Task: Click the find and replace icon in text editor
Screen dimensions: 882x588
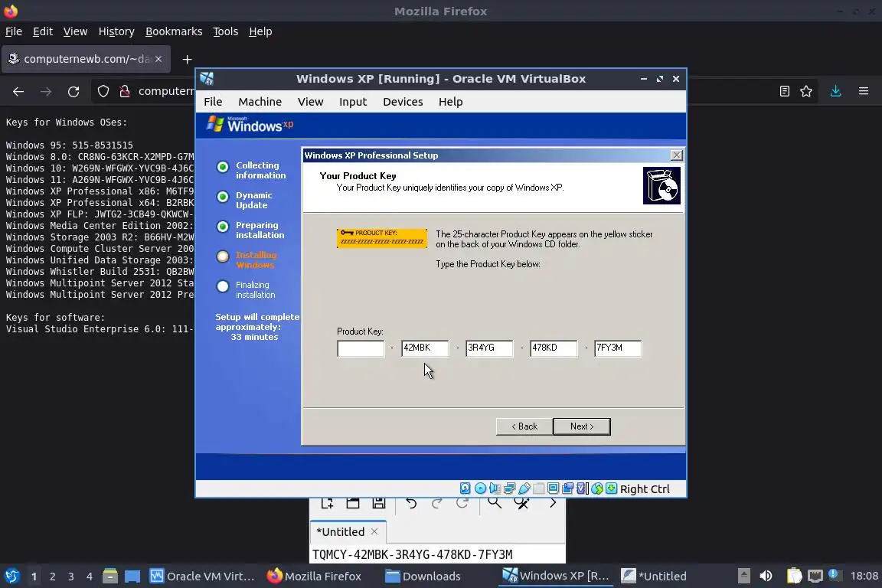Action: pyautogui.click(x=522, y=503)
